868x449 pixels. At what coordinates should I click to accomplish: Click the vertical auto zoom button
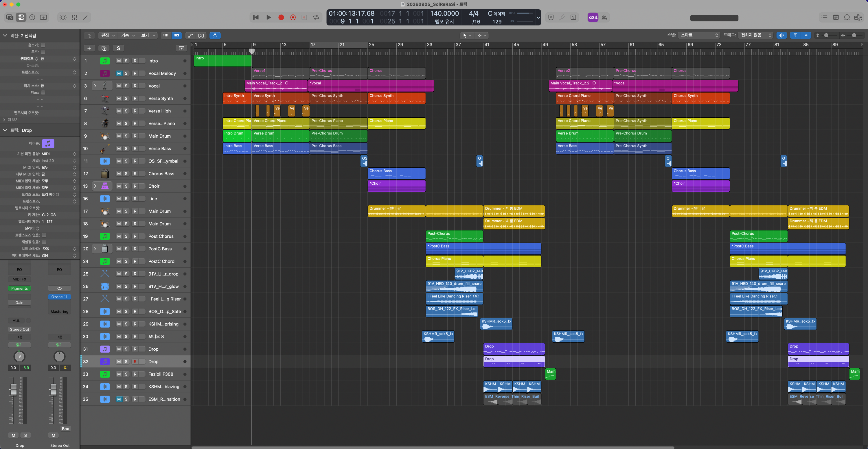(x=795, y=35)
